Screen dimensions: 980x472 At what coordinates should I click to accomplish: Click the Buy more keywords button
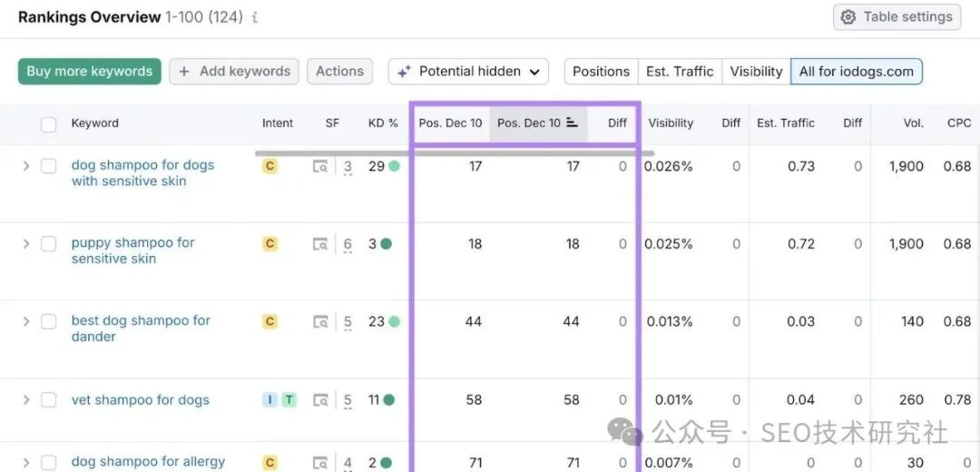(x=89, y=72)
